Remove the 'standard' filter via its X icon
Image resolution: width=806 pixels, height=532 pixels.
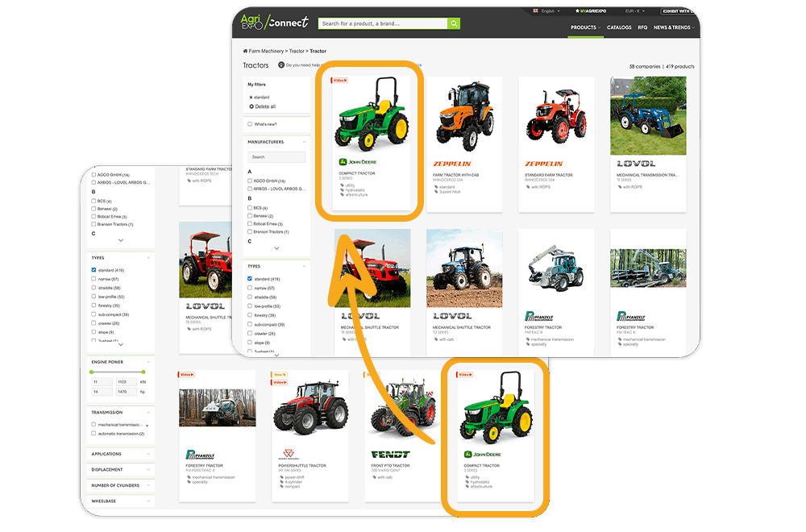(x=251, y=97)
